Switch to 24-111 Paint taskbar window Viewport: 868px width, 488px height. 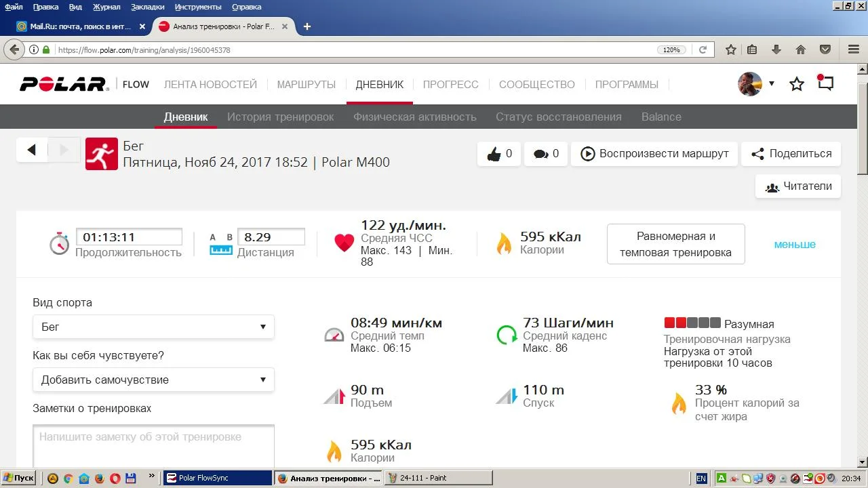(439, 478)
